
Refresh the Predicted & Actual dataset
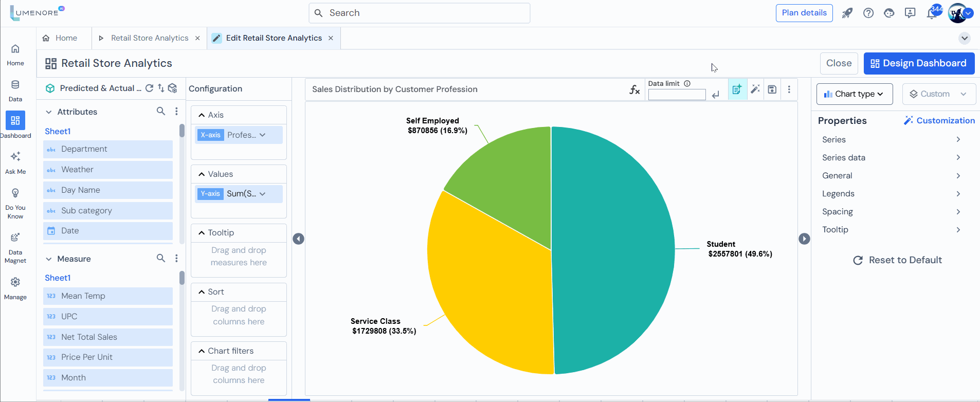[x=149, y=88]
